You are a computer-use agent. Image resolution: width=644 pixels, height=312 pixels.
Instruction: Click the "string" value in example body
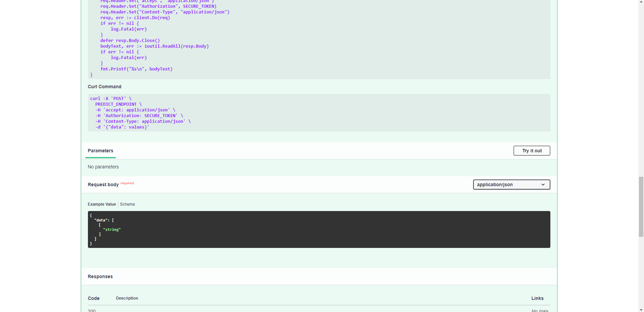112,229
